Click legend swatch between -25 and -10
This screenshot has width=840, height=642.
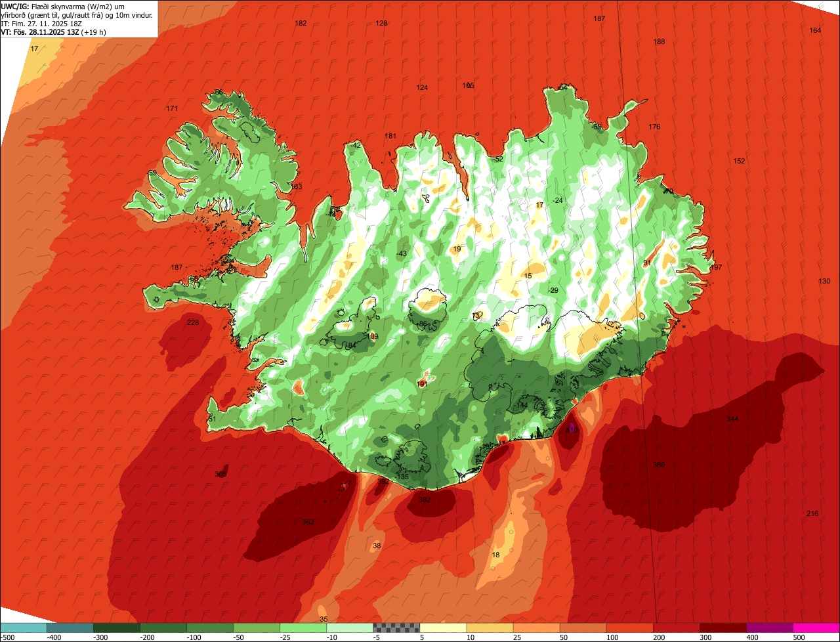(303, 628)
